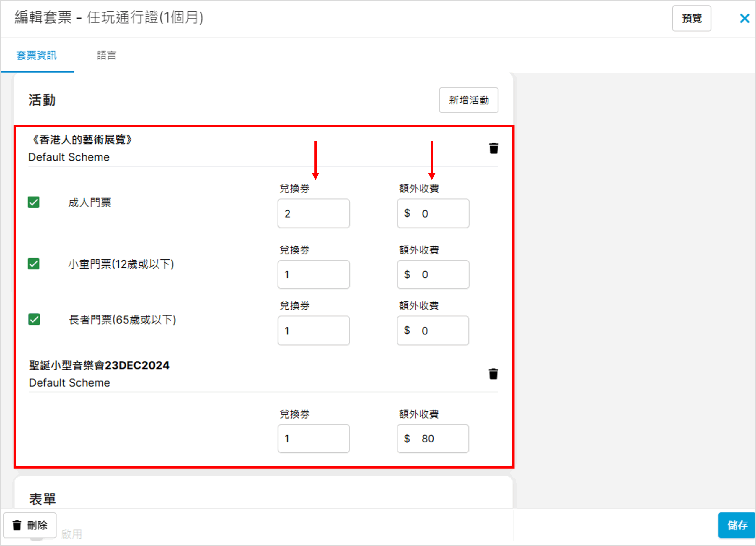This screenshot has width=756, height=546.
Task: Select the 套票資訊 tab
Action: (37, 55)
